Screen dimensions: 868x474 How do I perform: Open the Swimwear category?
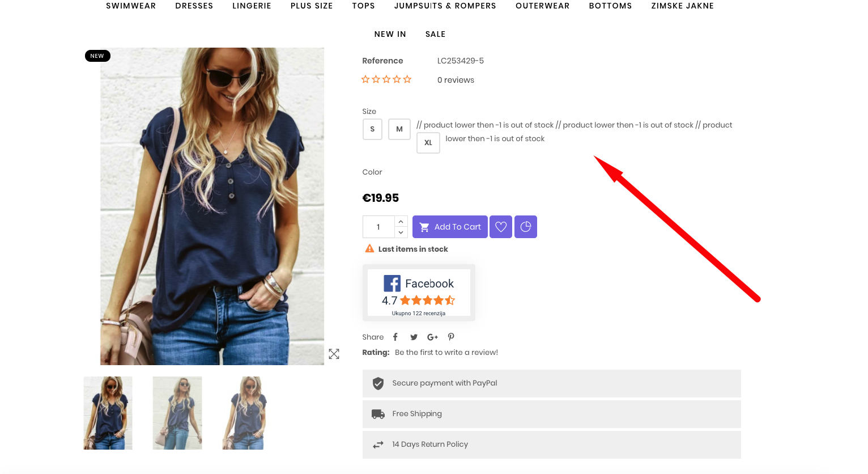(131, 6)
